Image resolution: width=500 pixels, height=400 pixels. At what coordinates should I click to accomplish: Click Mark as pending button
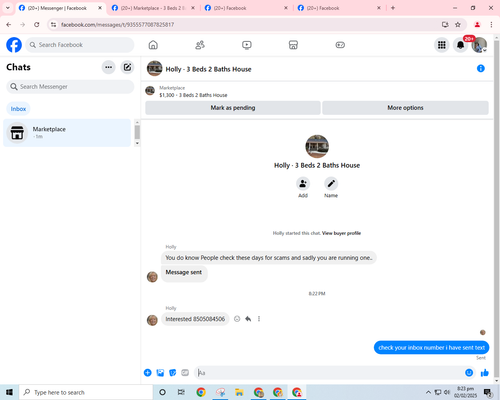click(x=233, y=108)
